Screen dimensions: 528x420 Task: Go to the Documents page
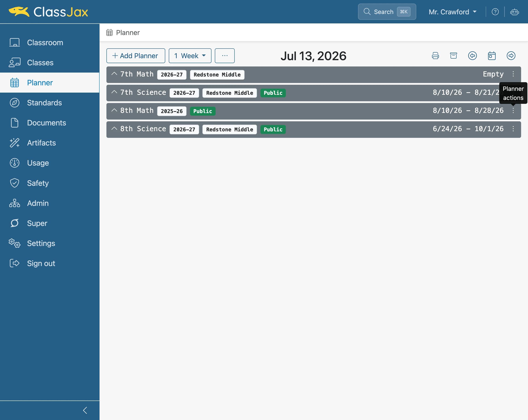click(50, 123)
